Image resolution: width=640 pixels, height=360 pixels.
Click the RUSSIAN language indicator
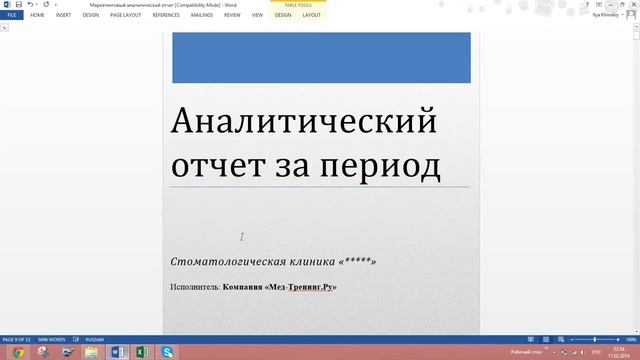[x=94, y=340]
